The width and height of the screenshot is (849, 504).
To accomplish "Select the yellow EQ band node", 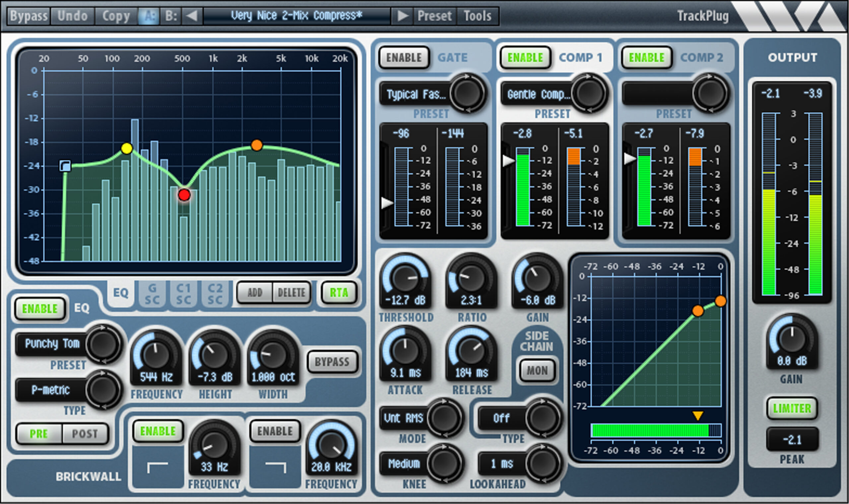I will pos(127,148).
